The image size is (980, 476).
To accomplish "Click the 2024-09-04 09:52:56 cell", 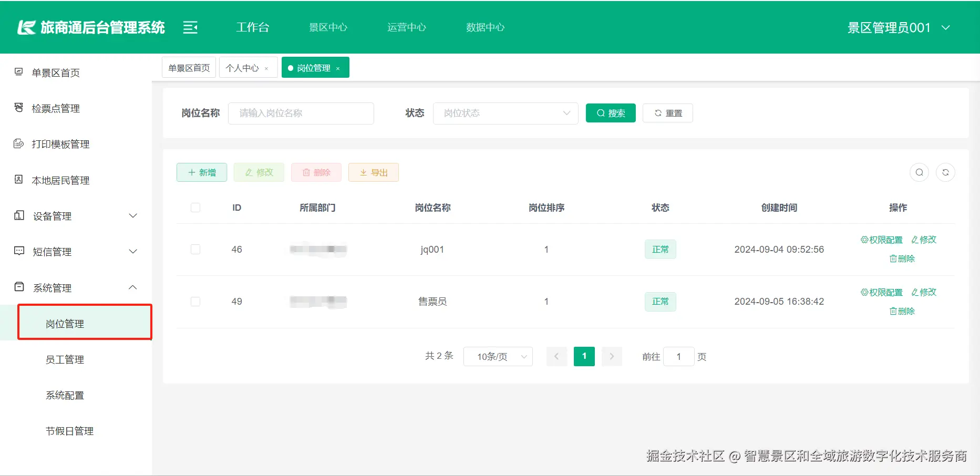I will [779, 249].
